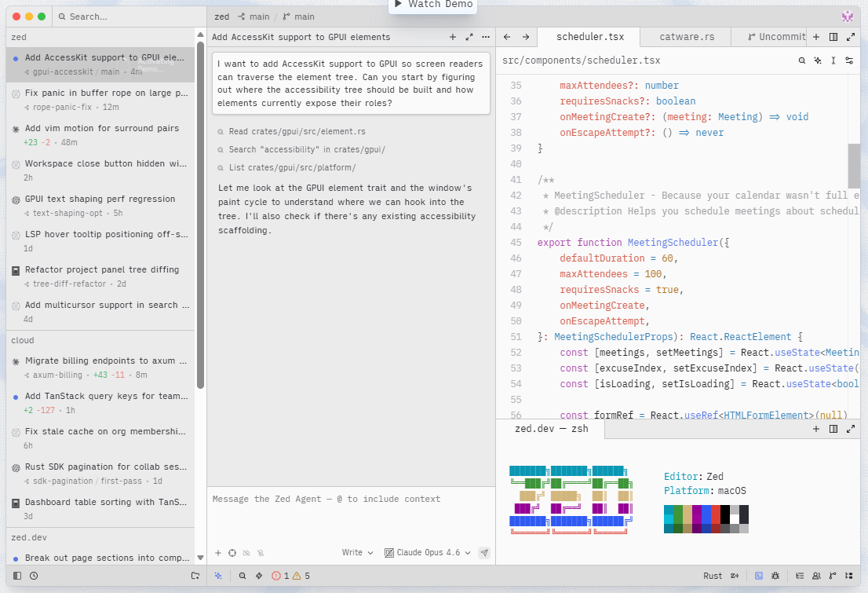Expand agent panel to full size
Viewport: 868px width, 593px height.
pos(469,37)
